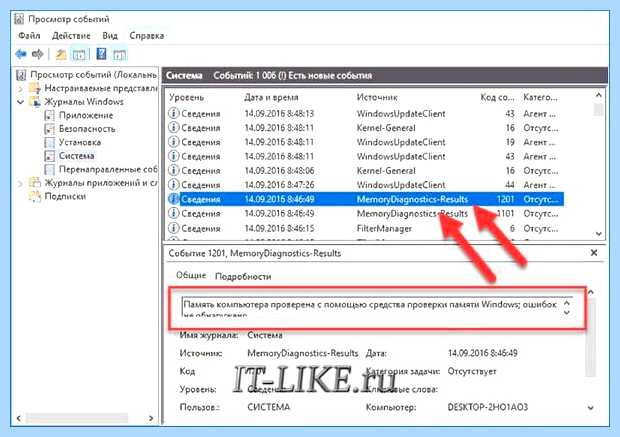620x437 pixels.
Task: Sort by the Код события column
Action: [x=497, y=97]
